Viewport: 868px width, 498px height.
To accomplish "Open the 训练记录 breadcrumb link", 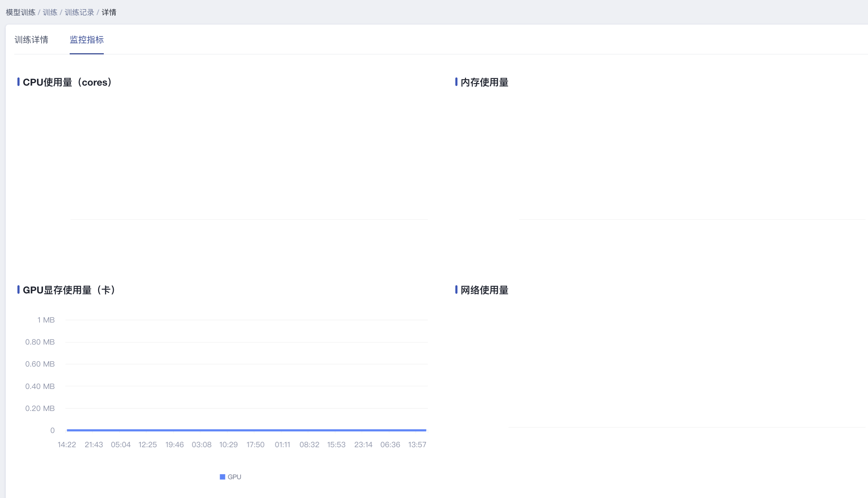I will click(x=79, y=12).
